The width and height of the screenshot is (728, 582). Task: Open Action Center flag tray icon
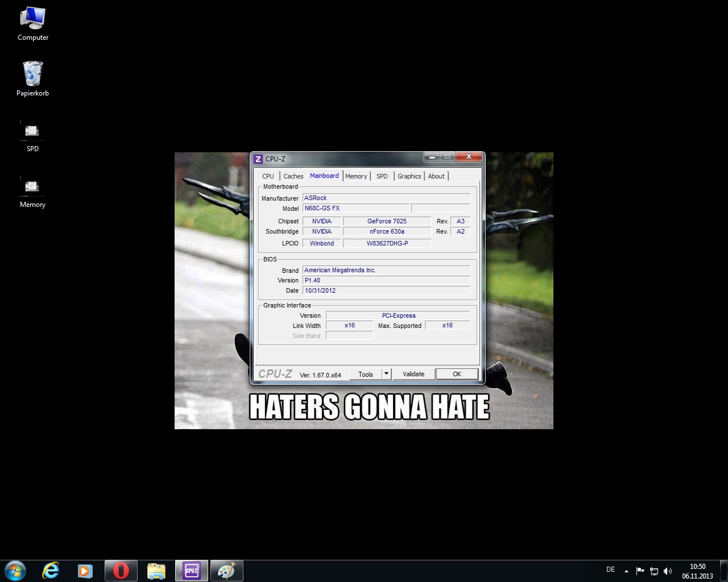point(640,571)
